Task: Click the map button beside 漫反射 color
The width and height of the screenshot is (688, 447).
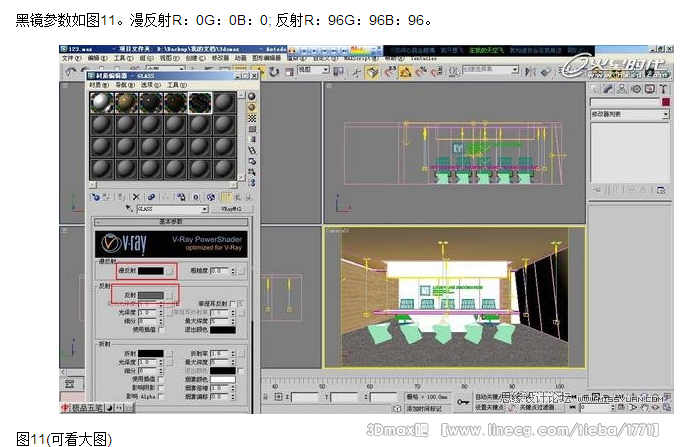Action: (169, 271)
